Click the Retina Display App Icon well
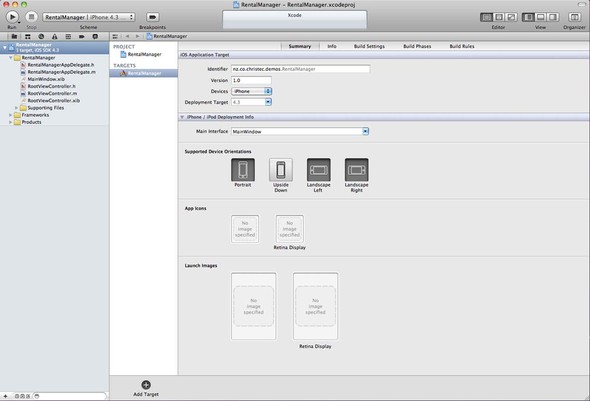Screen dimensions: 590x401 click(290, 229)
